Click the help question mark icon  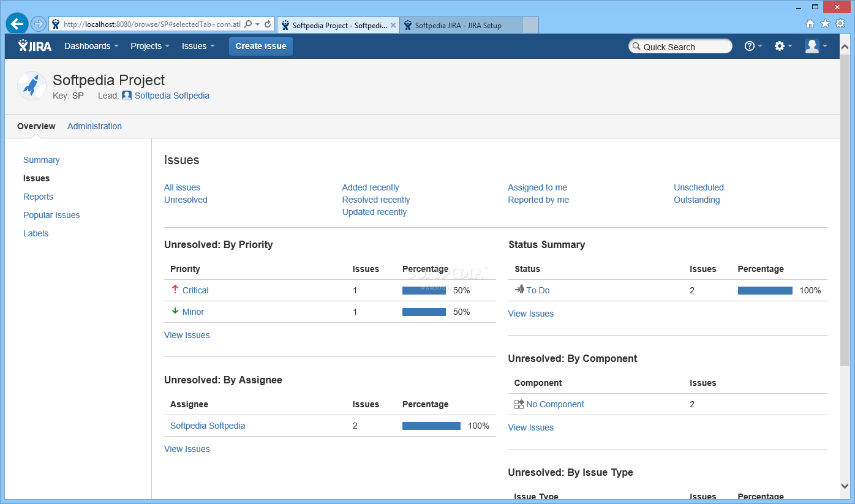pyautogui.click(x=750, y=46)
